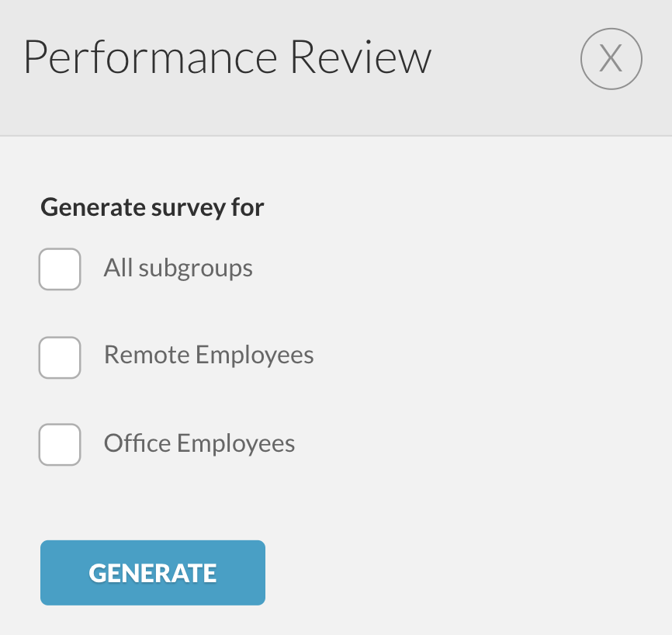
Task: Click the GENERATE button
Action: [x=153, y=573]
